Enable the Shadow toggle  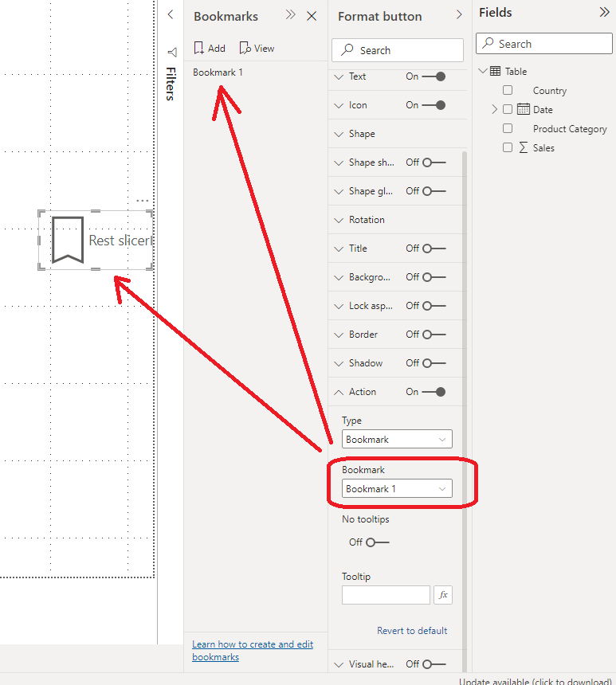click(434, 363)
